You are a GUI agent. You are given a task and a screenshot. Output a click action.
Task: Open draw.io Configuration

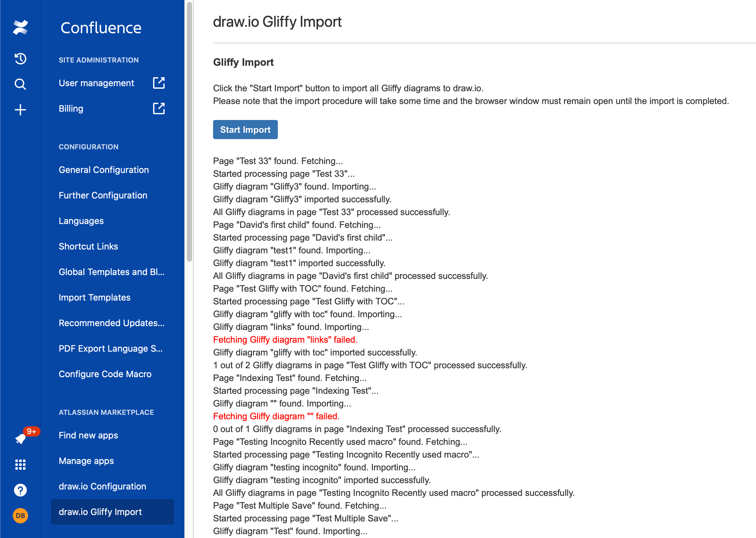pos(103,486)
